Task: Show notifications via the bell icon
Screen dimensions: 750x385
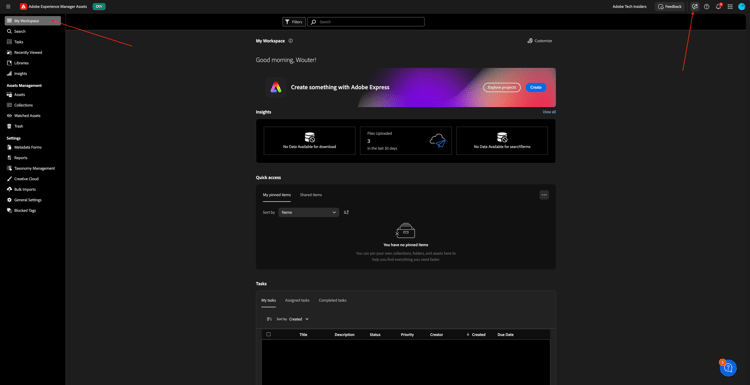Action: [718, 7]
